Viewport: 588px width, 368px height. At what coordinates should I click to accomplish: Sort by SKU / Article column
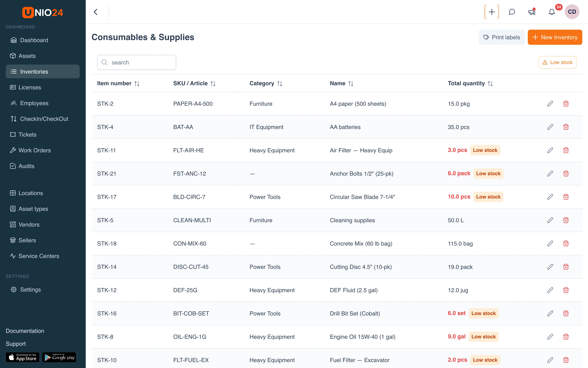(x=213, y=83)
